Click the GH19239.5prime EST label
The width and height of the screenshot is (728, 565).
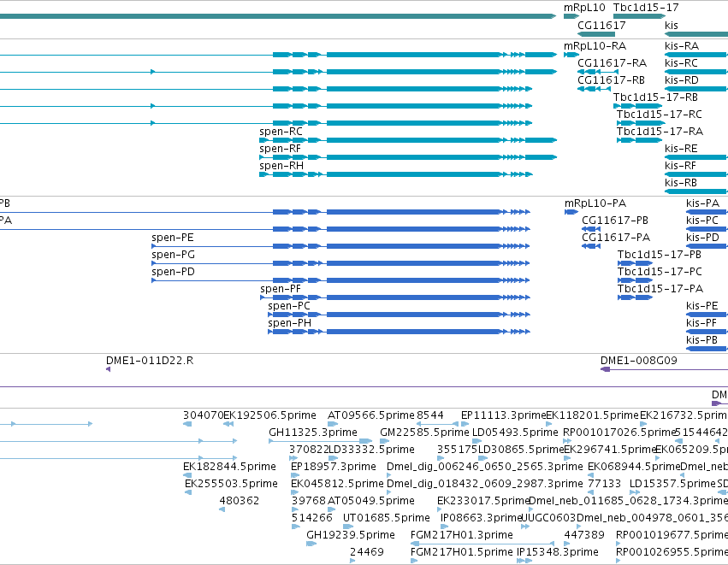pos(351,536)
